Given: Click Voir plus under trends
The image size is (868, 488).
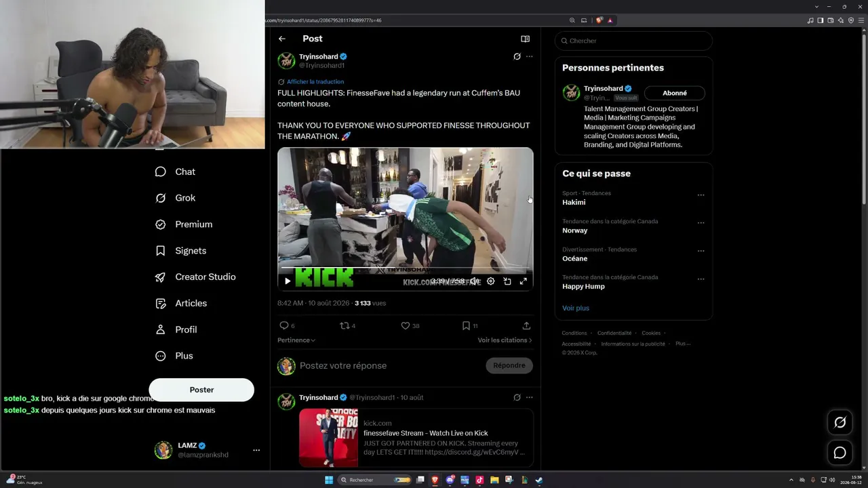Looking at the screenshot, I should [576, 308].
